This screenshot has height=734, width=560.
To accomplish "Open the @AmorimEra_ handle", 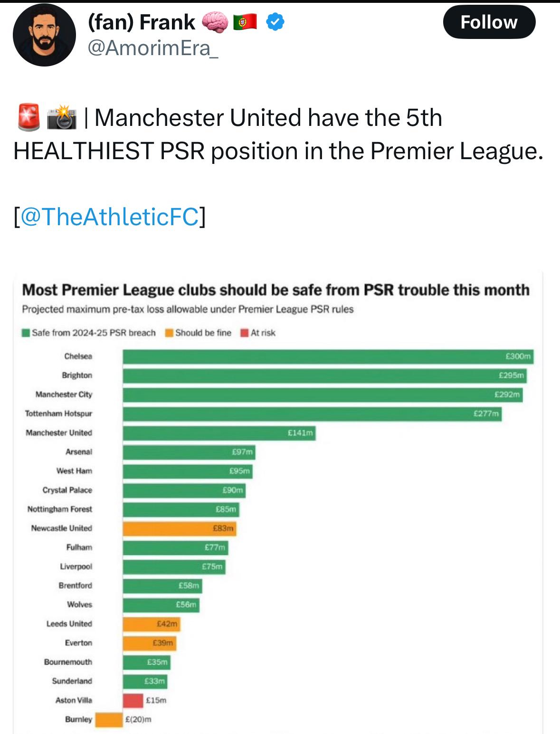I will click(152, 48).
